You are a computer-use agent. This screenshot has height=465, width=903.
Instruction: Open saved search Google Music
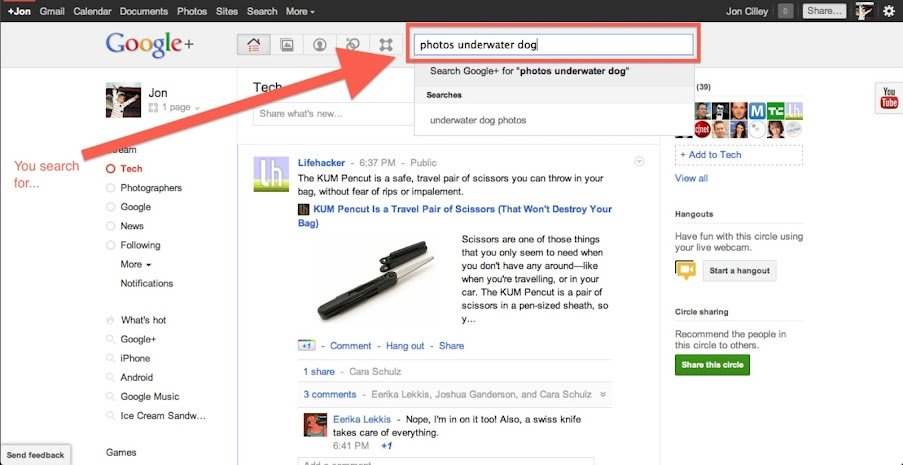(150, 396)
